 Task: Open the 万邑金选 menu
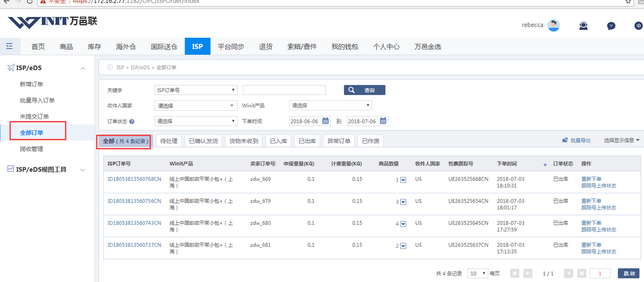[x=428, y=46]
